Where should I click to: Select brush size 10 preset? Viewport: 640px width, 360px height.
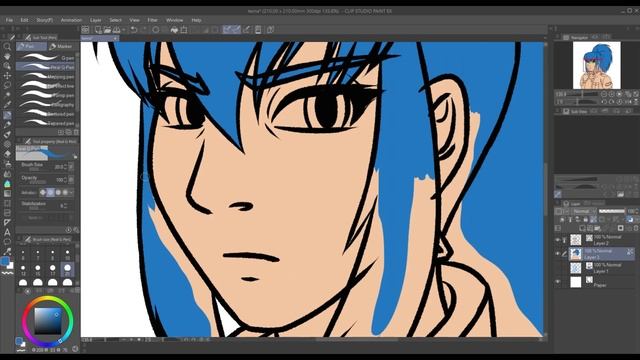tap(67, 255)
